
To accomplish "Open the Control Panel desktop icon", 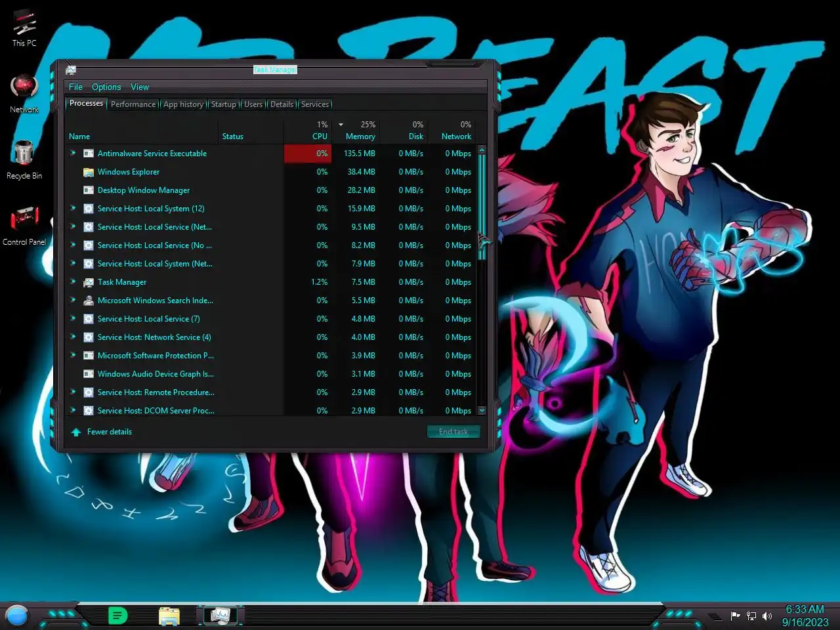I will 24,226.
